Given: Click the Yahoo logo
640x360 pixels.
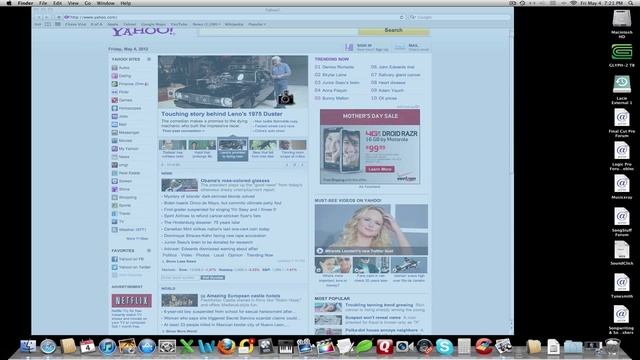Looking at the screenshot, I should point(143,31).
